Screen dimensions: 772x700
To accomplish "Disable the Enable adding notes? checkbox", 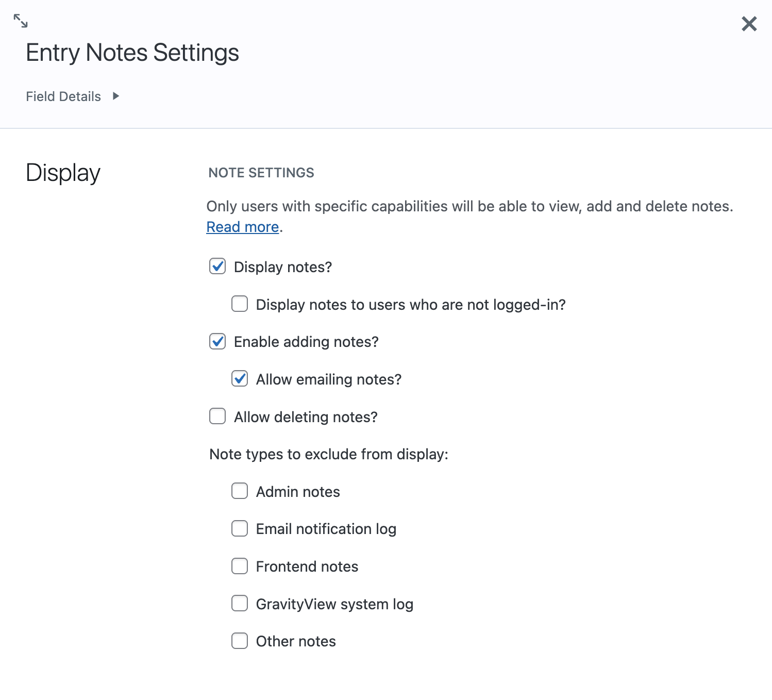I will pyautogui.click(x=217, y=342).
